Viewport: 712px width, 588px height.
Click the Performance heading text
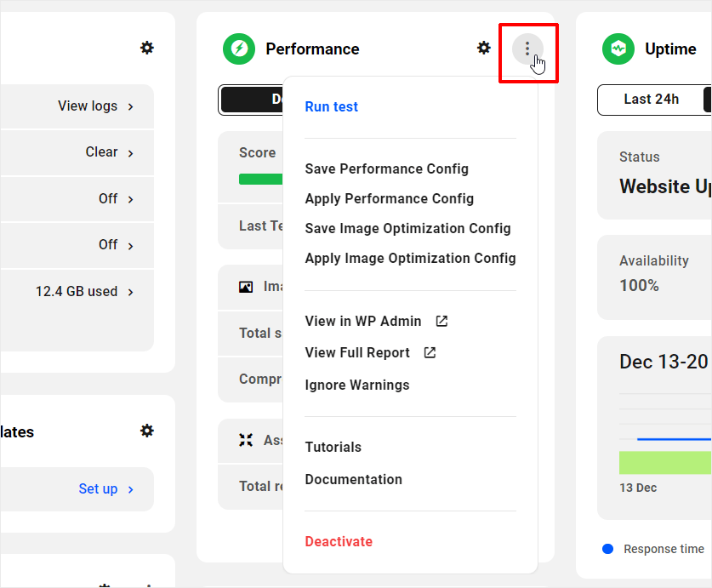coord(312,49)
